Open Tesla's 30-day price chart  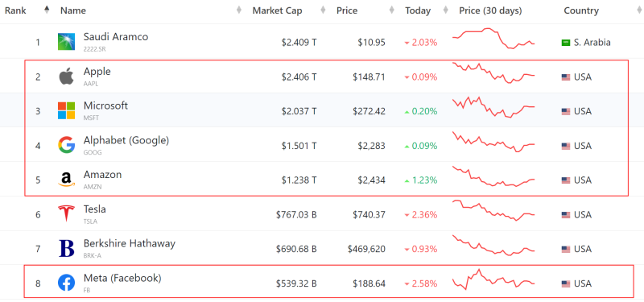(x=493, y=210)
